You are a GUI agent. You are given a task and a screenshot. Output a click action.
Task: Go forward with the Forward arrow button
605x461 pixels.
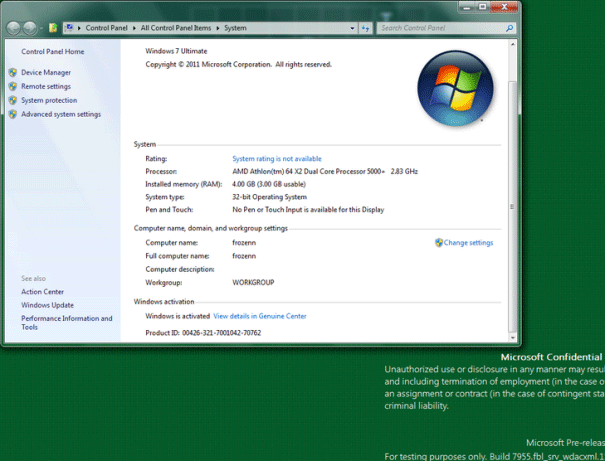(30, 28)
